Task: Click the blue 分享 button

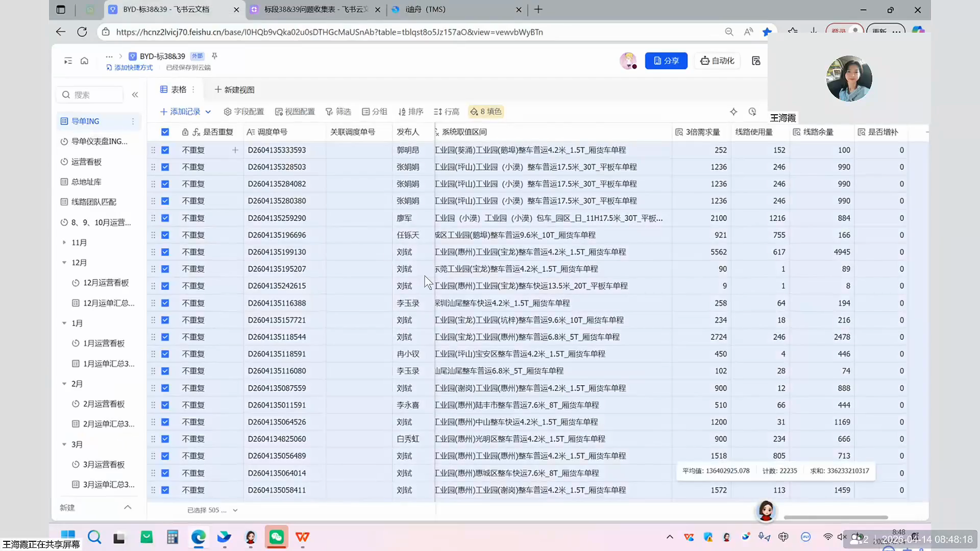Action: pyautogui.click(x=666, y=61)
